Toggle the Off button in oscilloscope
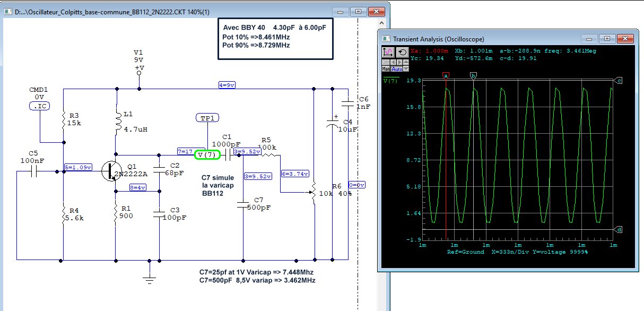Image resolution: width=644 pixels, height=311 pixels. pos(385,62)
